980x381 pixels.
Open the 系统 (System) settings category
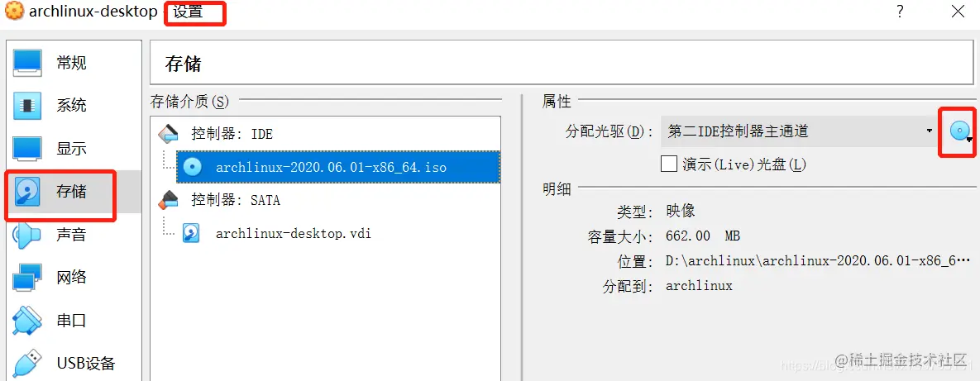pyautogui.click(x=74, y=105)
